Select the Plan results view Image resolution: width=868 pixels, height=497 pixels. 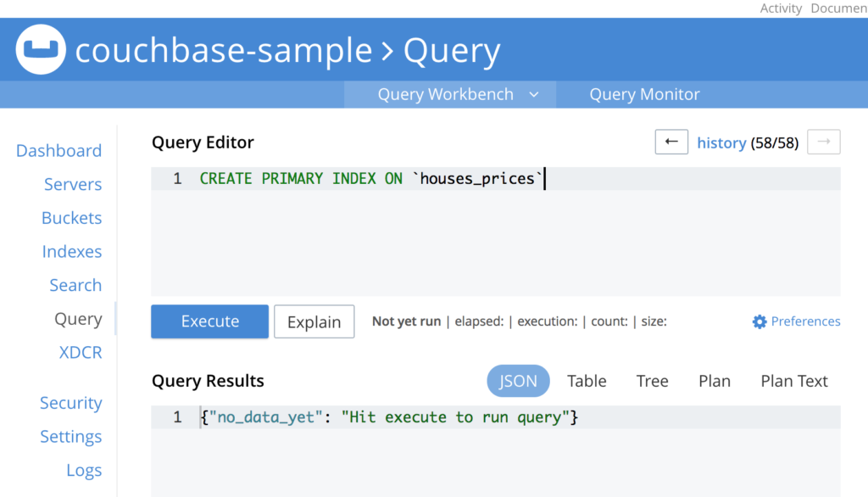714,381
